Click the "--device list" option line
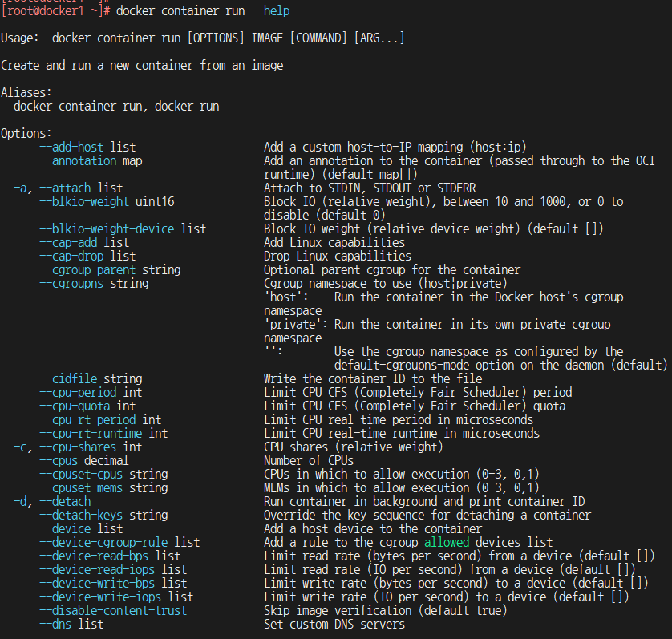Image resolution: width=672 pixels, height=639 pixels. pyautogui.click(x=82, y=529)
